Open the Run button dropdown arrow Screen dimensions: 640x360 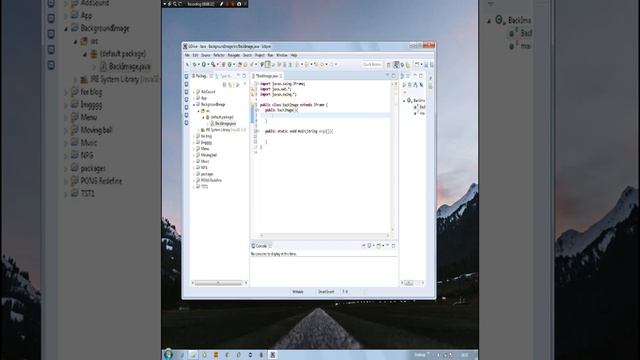coord(208,64)
